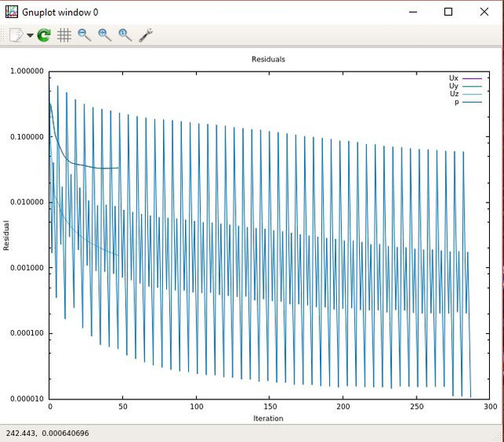Click the 1.000000 y-axis tick label
Screen dimensions: 504x442
[x=27, y=71]
